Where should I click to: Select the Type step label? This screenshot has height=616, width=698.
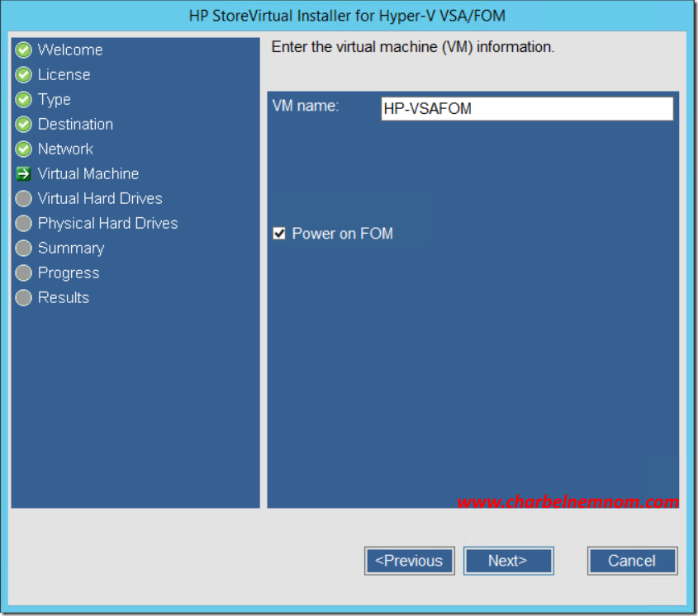tap(55, 100)
